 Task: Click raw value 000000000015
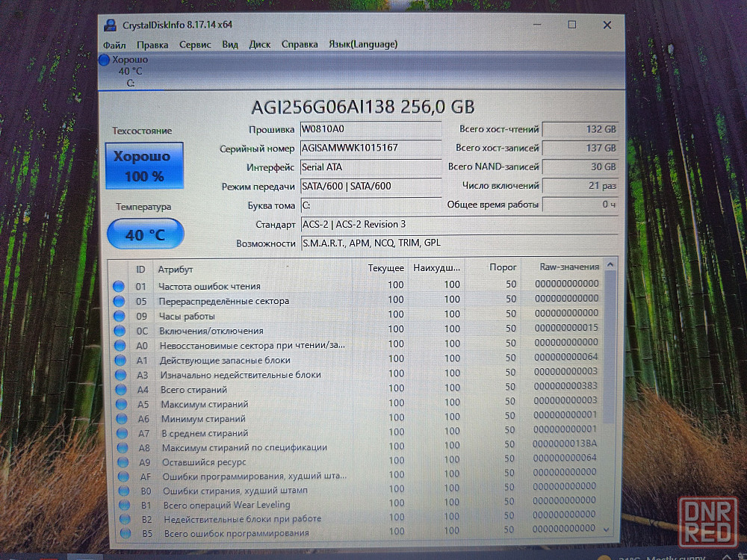(566, 328)
